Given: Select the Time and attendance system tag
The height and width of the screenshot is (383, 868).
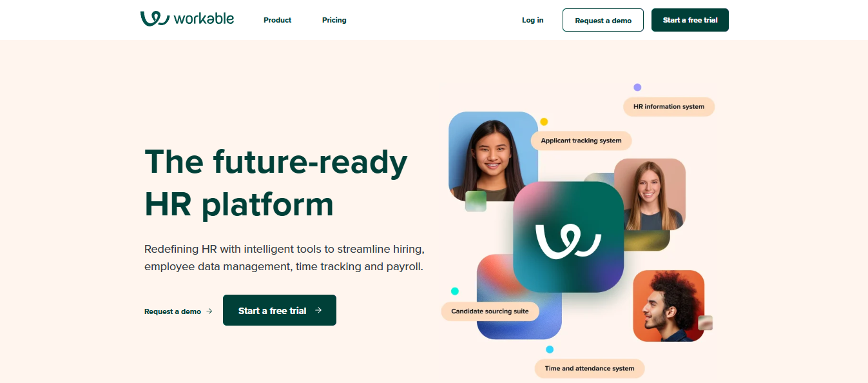Looking at the screenshot, I should 590,369.
